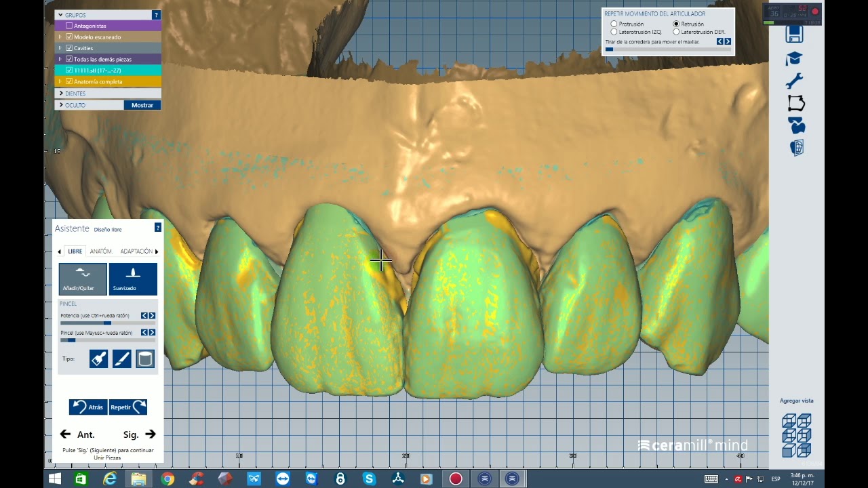
Task: Click the red record indicator top right
Action: 815,12
